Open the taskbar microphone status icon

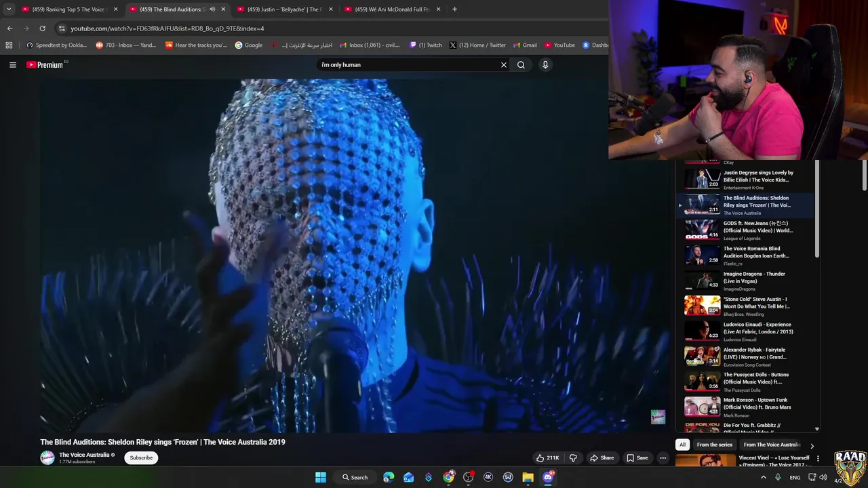tap(777, 477)
